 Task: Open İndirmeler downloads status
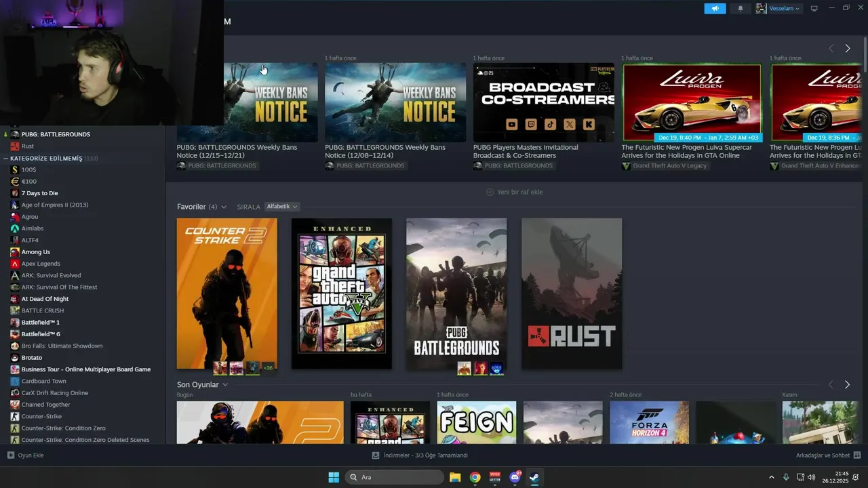point(420,455)
